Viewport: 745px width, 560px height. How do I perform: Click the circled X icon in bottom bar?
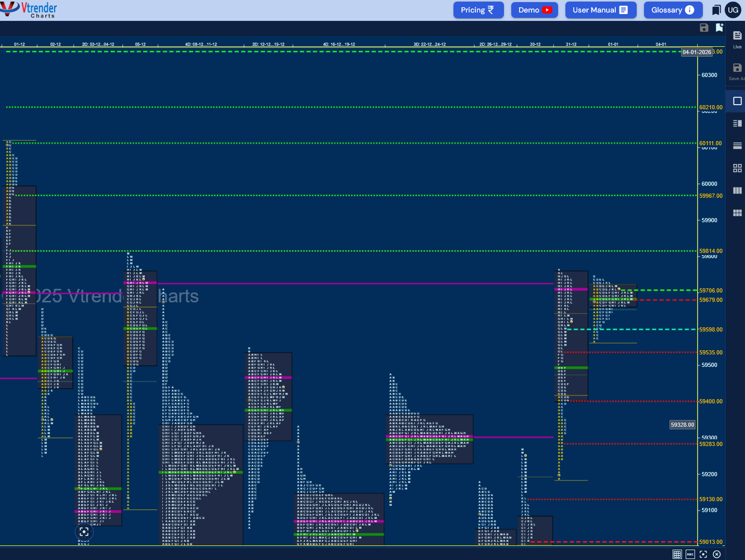coord(717,554)
